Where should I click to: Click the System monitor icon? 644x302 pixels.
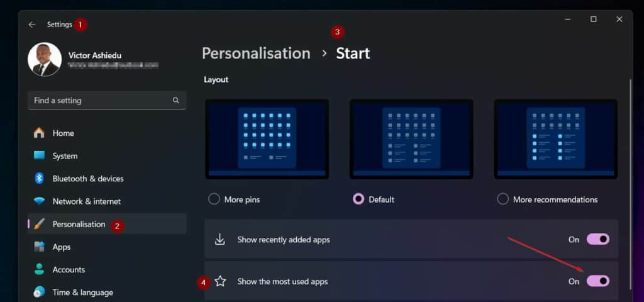[x=39, y=155]
